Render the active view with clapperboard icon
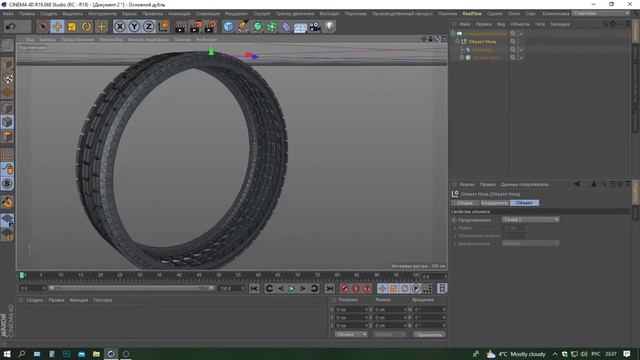The image size is (640, 360). click(180, 27)
